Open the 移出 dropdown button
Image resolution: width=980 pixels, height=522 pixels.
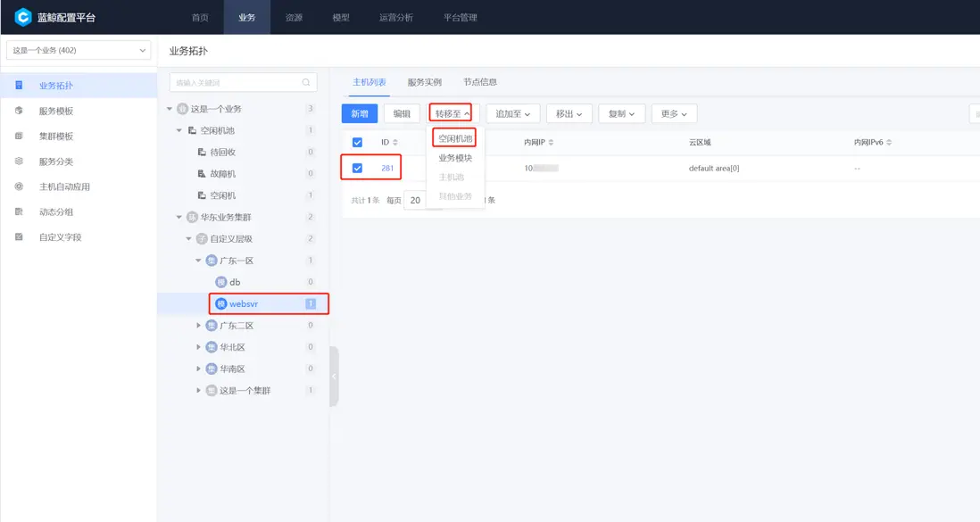569,114
